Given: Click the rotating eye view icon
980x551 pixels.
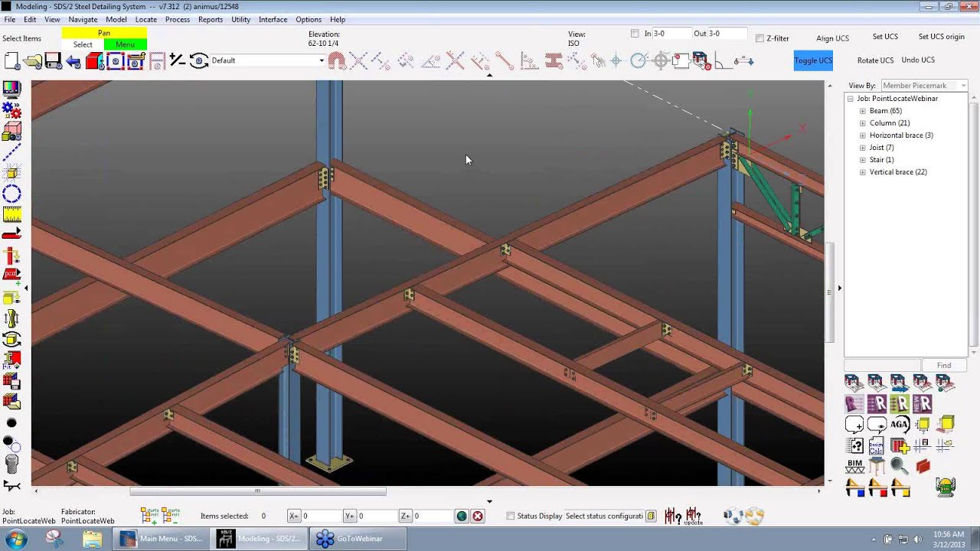Looking at the screenshot, I should [198, 60].
